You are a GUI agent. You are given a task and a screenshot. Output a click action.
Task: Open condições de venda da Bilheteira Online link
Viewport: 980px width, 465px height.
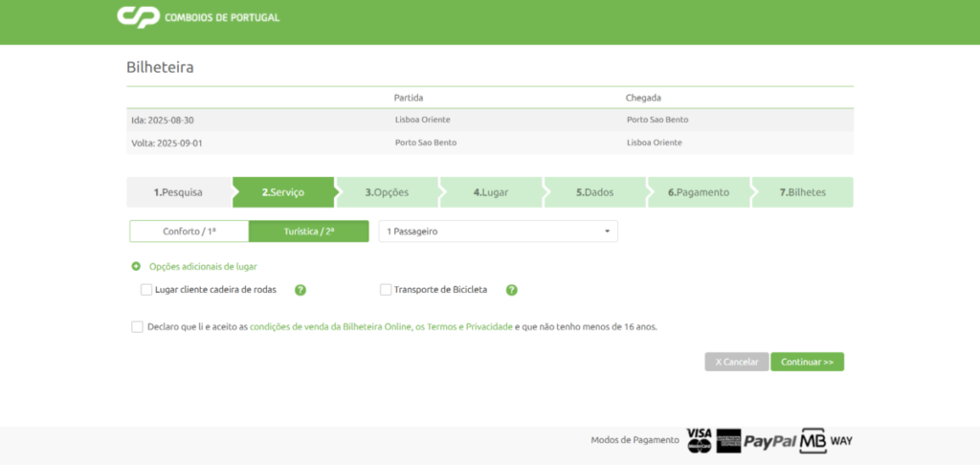click(329, 327)
